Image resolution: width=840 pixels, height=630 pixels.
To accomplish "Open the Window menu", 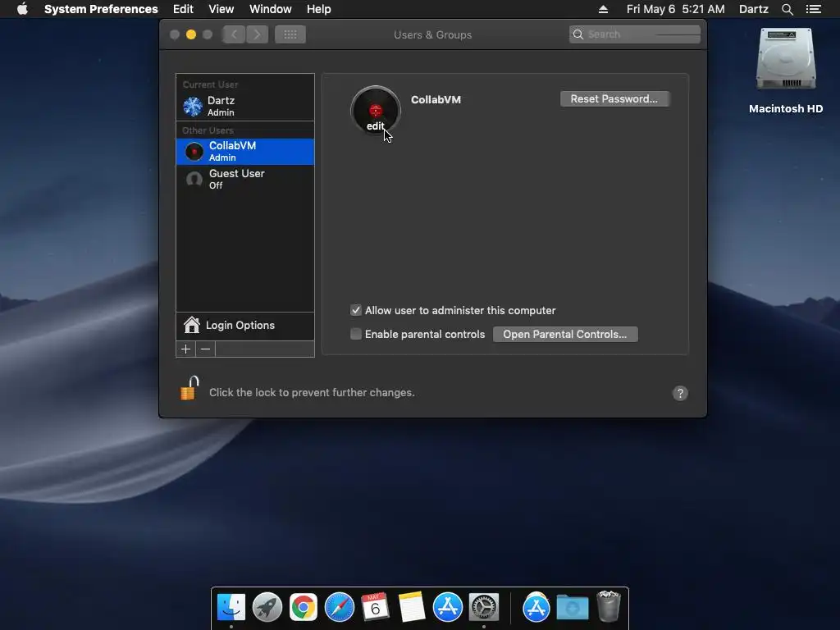I will (x=271, y=9).
